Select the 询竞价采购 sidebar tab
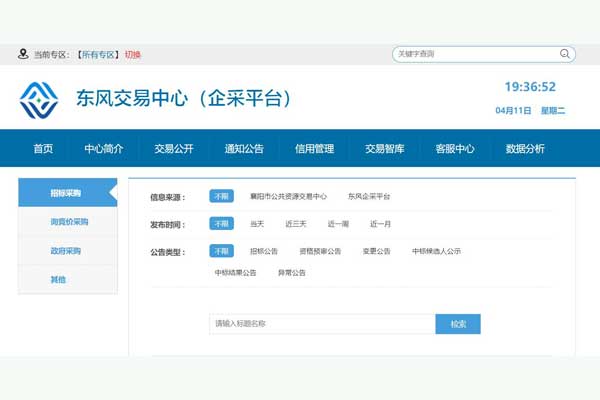The image size is (600, 400). coord(68,222)
